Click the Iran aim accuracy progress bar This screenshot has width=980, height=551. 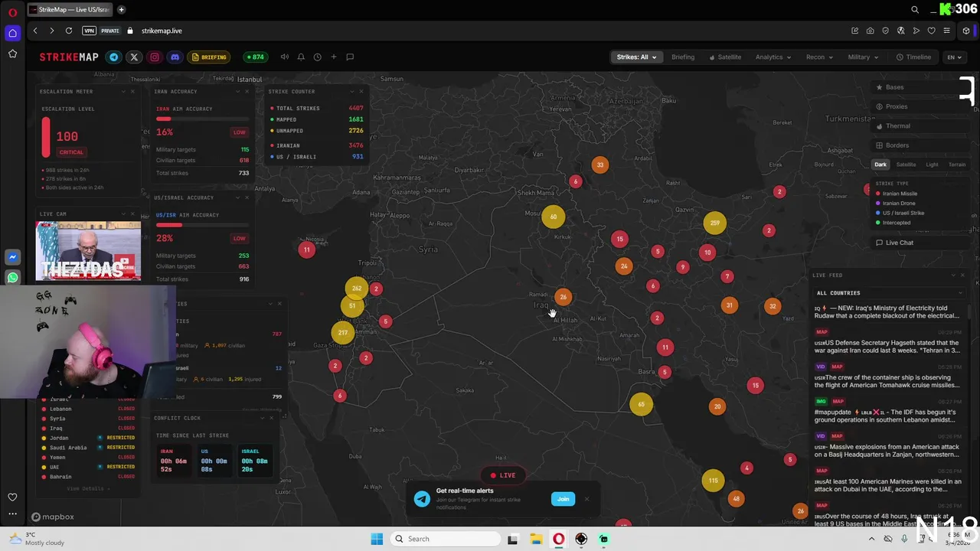(202, 119)
